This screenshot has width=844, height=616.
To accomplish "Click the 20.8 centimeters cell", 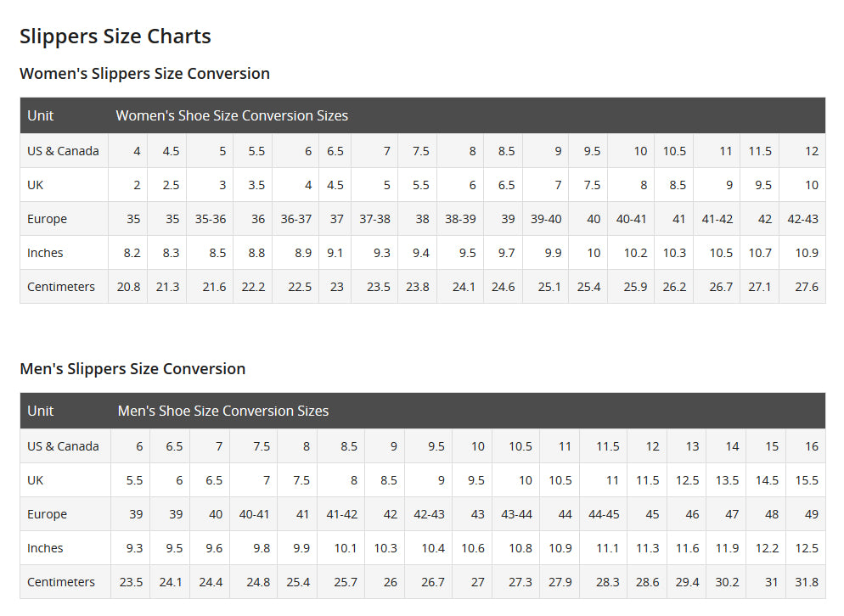I will pyautogui.click(x=128, y=287).
